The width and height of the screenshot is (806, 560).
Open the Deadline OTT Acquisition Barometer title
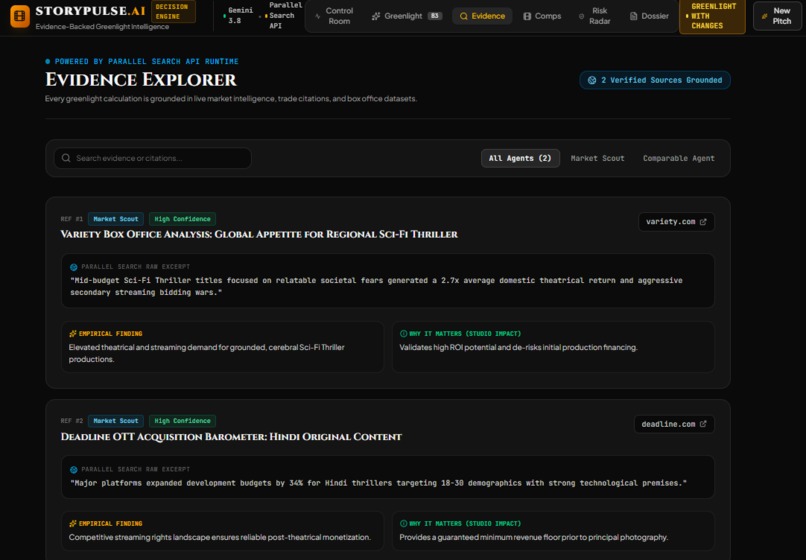click(231, 437)
